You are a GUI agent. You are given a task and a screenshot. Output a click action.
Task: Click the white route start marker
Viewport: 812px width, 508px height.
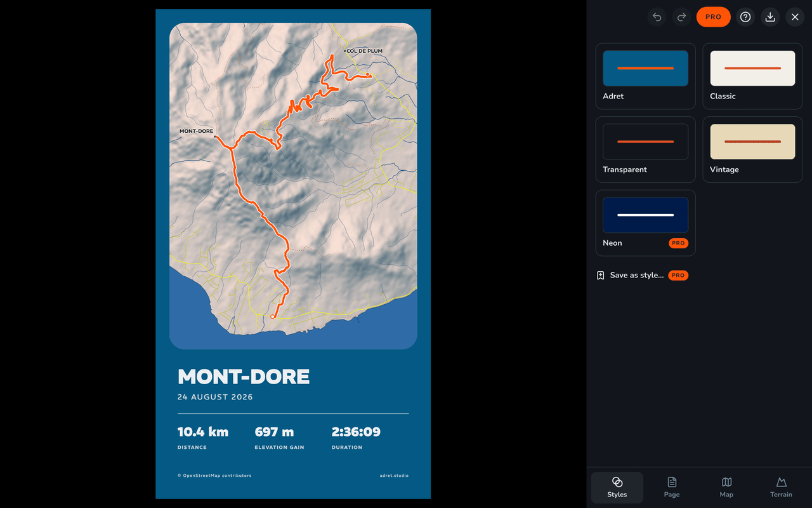273,316
